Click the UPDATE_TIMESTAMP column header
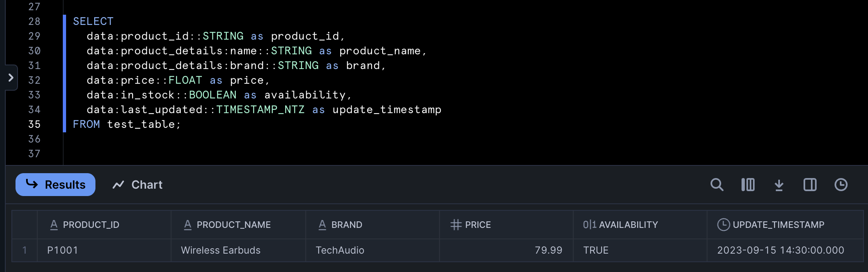 click(778, 225)
